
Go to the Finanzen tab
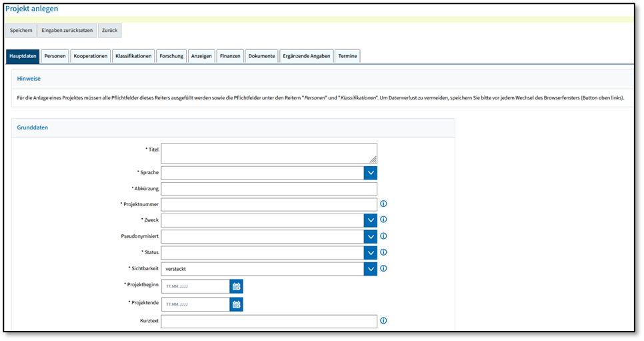(x=230, y=56)
